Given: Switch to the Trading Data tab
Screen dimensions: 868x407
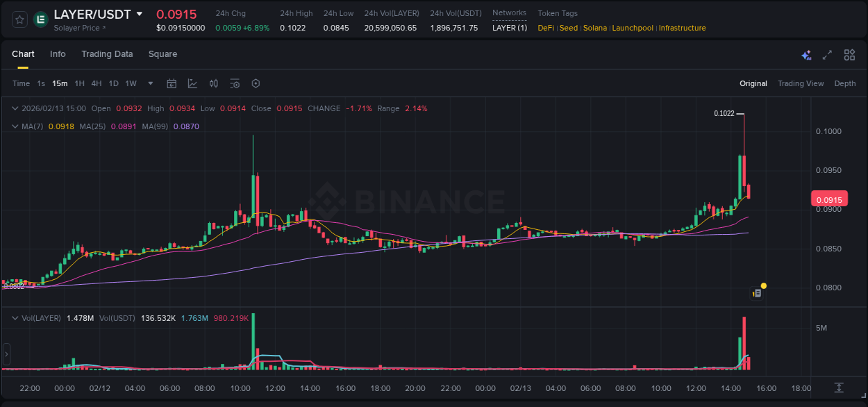Looking at the screenshot, I should [107, 54].
